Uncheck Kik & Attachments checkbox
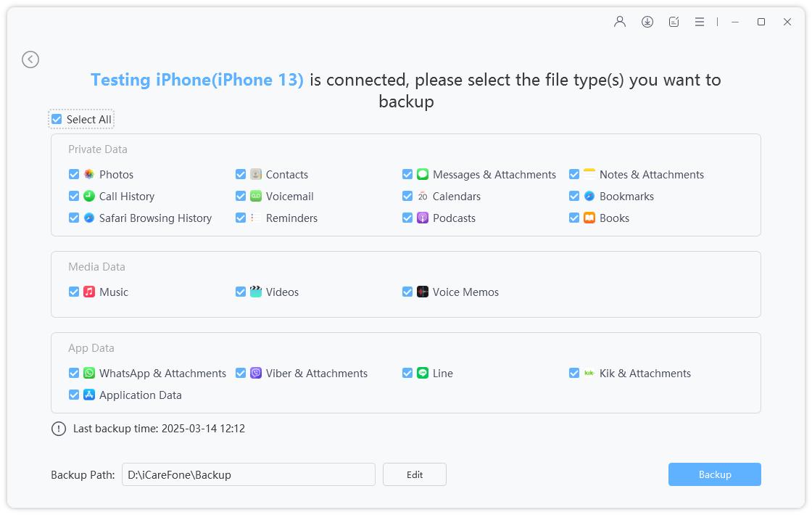 [x=574, y=373]
